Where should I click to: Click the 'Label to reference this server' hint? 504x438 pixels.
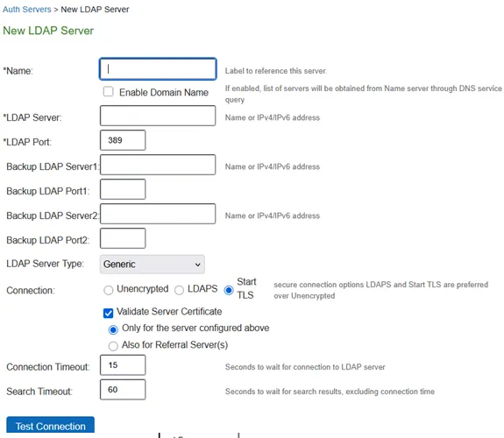[276, 71]
